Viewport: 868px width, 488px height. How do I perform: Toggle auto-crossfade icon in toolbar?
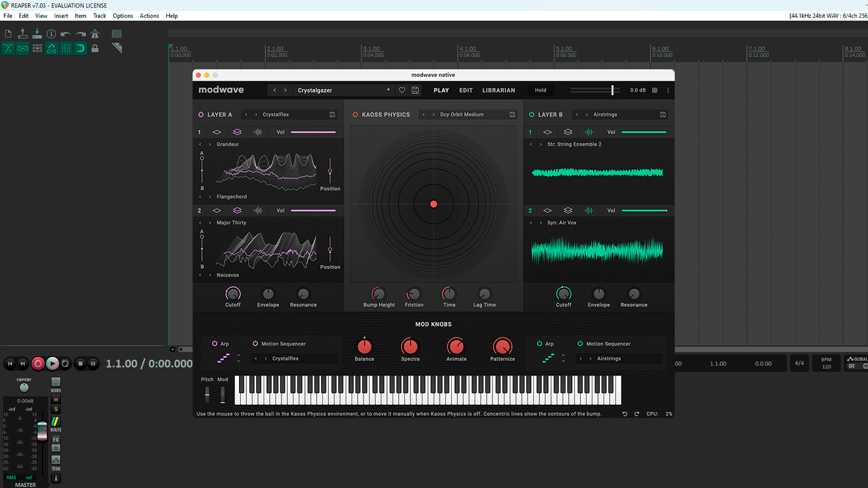click(8, 48)
